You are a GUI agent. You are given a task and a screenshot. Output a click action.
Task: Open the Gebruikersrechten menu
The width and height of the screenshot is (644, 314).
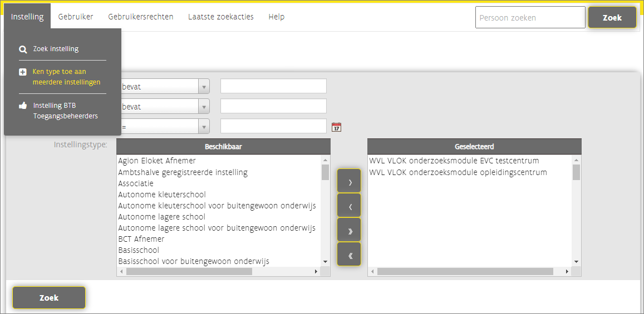tap(141, 17)
